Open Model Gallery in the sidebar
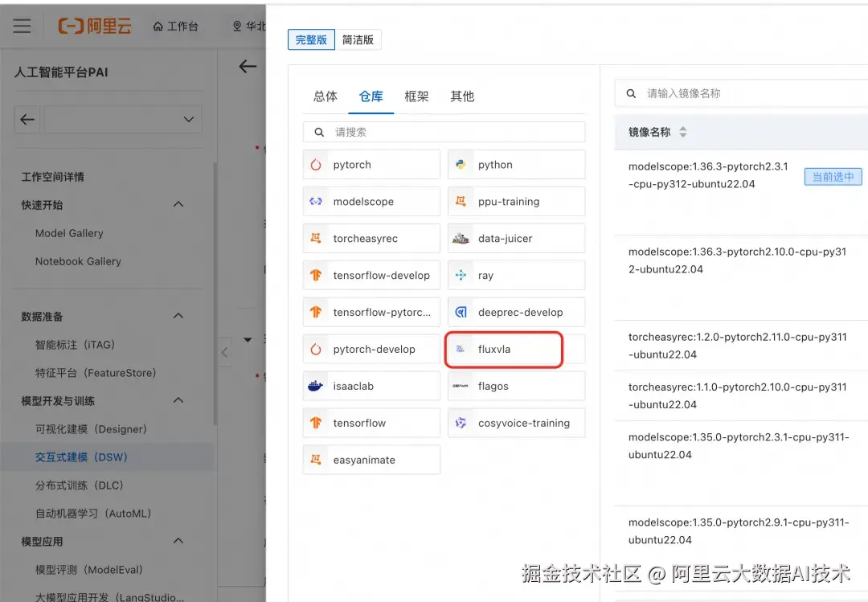This screenshot has width=868, height=602. pyautogui.click(x=69, y=233)
